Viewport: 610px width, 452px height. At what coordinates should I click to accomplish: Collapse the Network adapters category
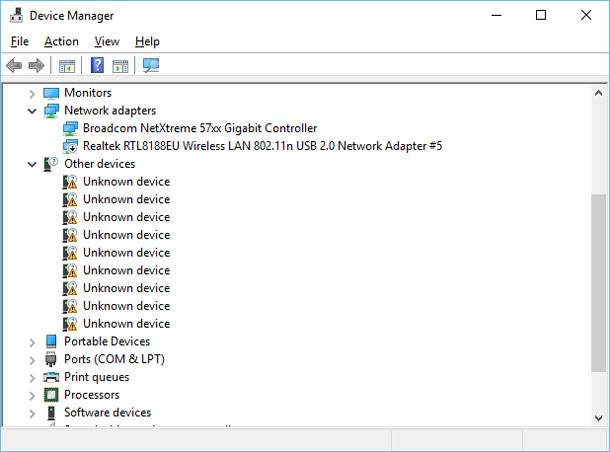tap(32, 111)
